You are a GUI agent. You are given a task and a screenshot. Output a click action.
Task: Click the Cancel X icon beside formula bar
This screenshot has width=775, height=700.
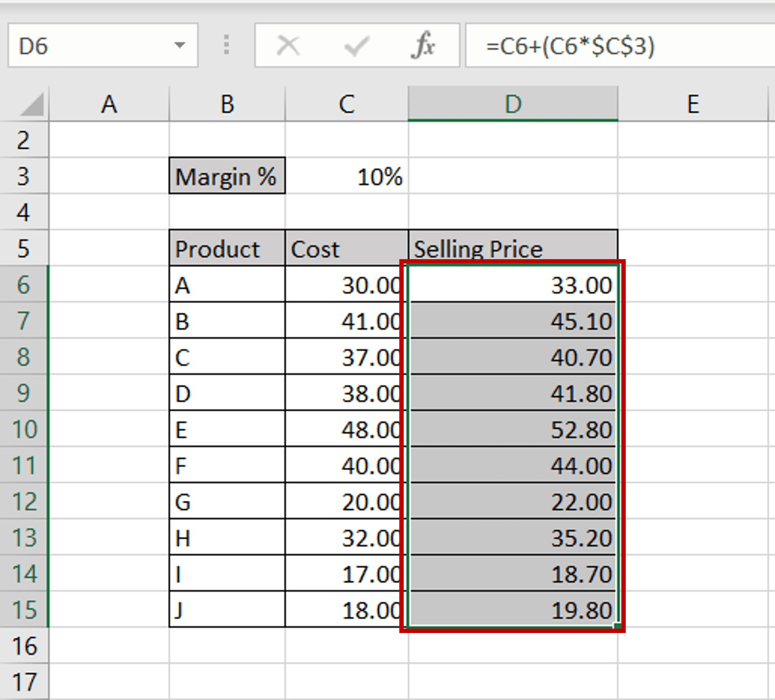tap(289, 44)
